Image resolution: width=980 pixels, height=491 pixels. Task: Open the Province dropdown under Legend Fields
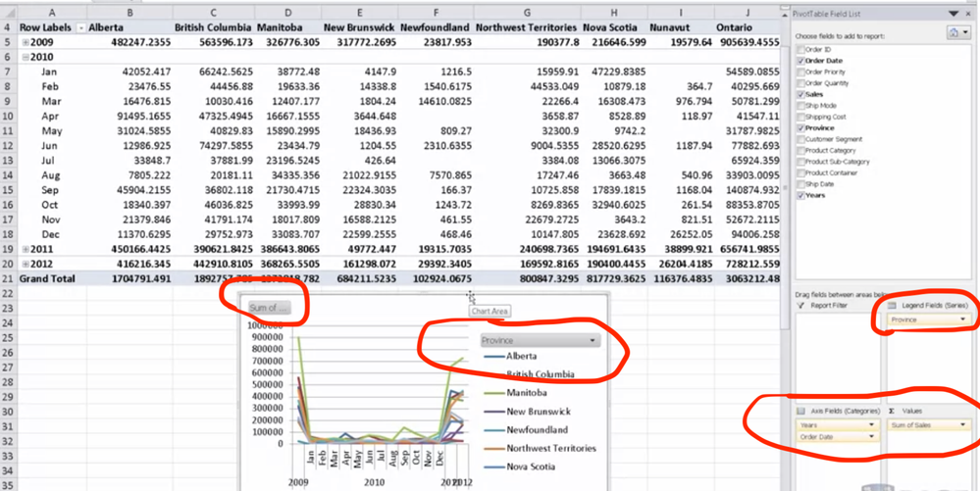point(963,319)
